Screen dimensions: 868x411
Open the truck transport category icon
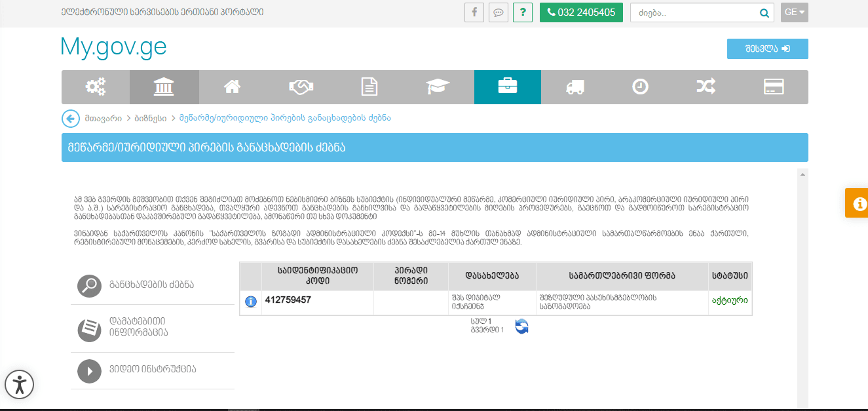pos(575,87)
